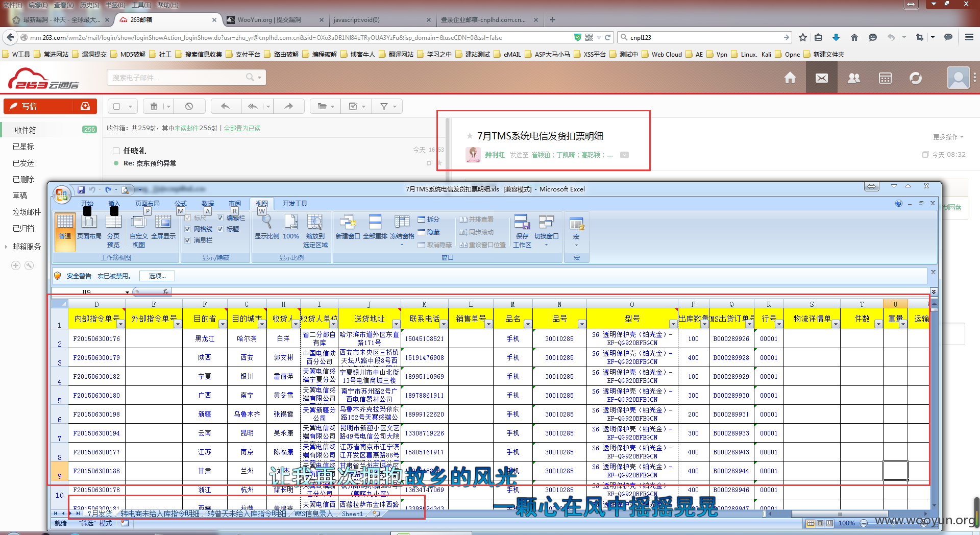
Task: Click Excel quick access save icon
Action: point(81,190)
